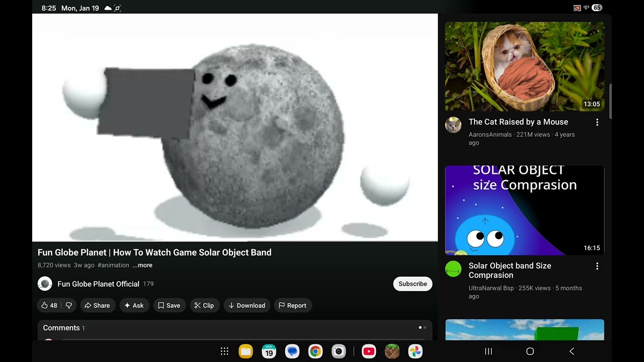This screenshot has height=362, width=644.
Task: Open Solar Object size Comprasion thumbnail
Action: tap(524, 210)
